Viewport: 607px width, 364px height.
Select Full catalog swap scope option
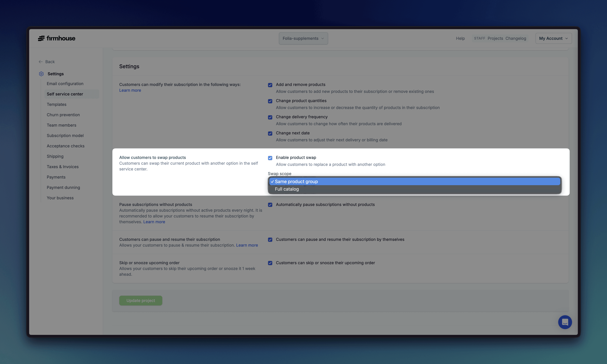(x=287, y=189)
